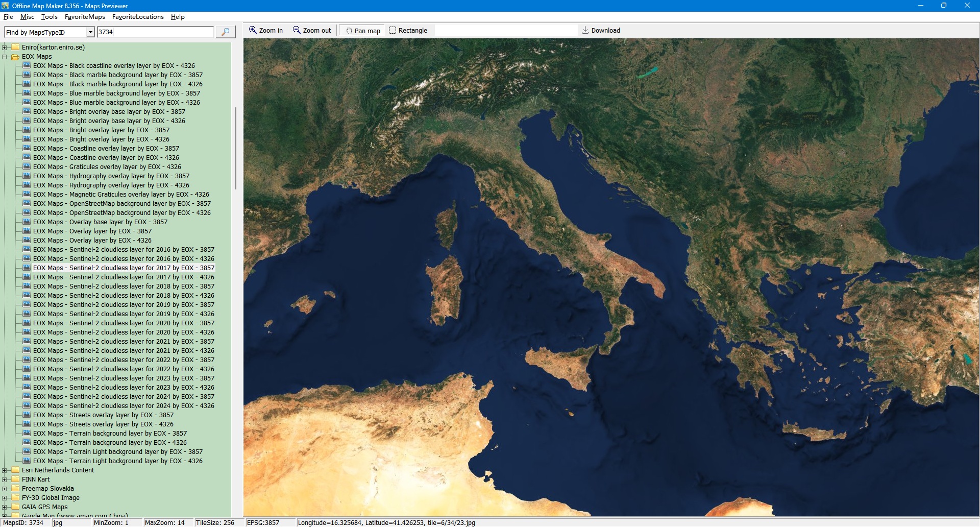Expand the Freemap Slovakia tree node

tap(5, 489)
